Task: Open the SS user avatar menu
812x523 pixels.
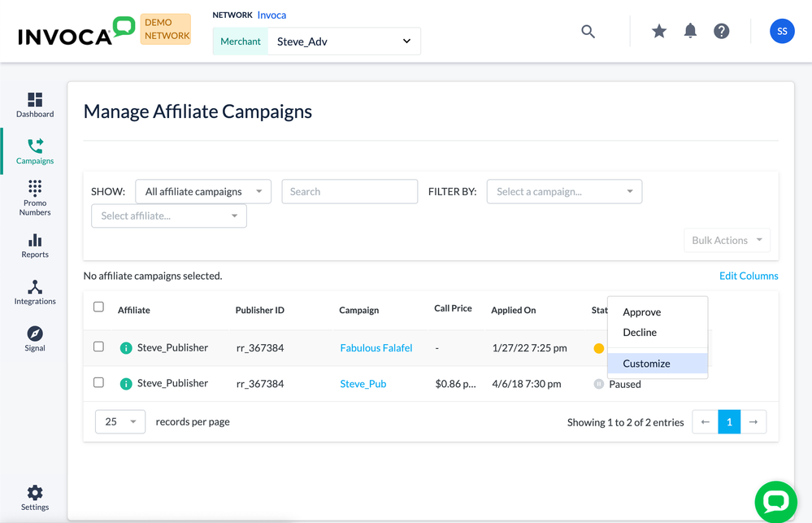Action: 782,31
